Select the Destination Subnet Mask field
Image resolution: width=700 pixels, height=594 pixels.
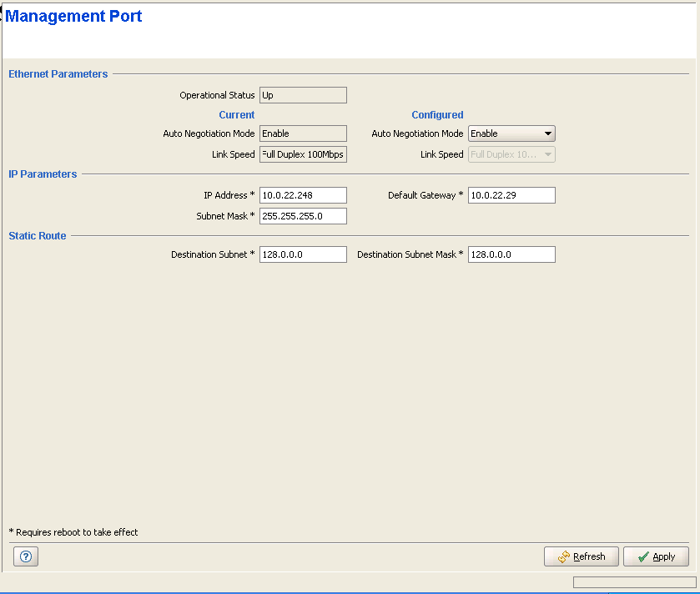(511, 254)
